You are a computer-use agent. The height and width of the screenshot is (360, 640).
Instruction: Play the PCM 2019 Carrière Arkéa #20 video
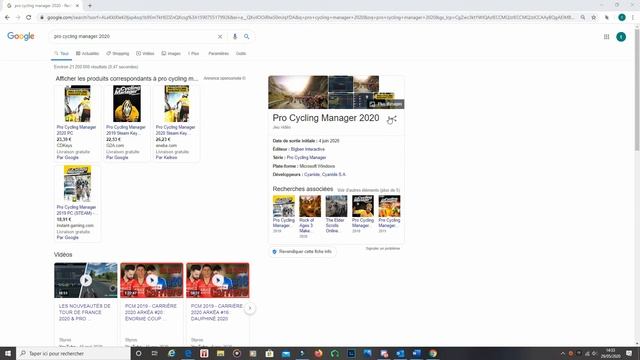coord(152,280)
